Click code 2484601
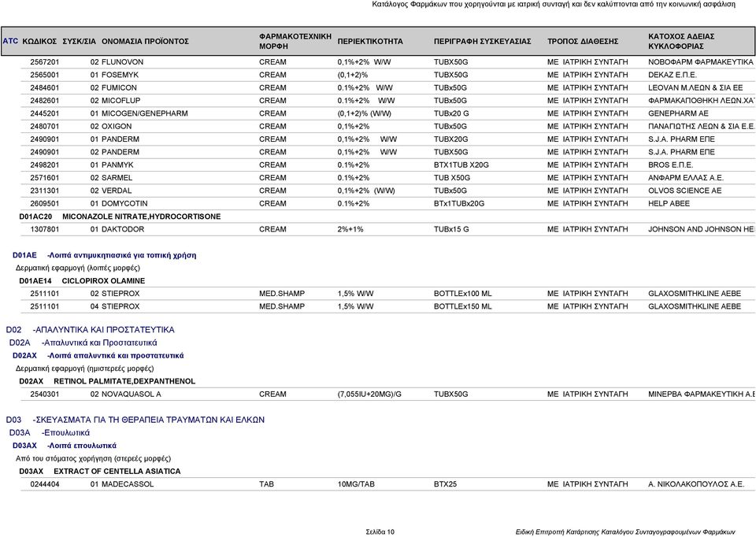The width and height of the screenshot is (756, 537). (x=45, y=87)
